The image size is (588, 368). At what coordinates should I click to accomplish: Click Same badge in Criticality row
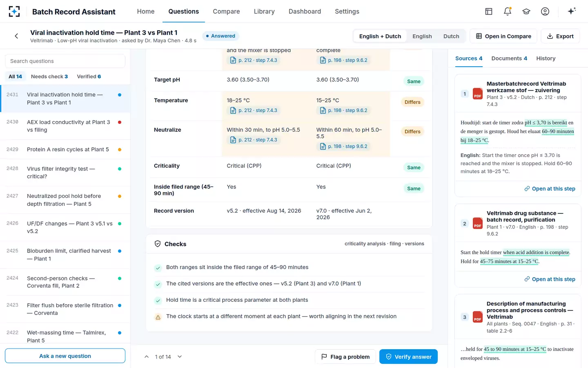point(414,168)
